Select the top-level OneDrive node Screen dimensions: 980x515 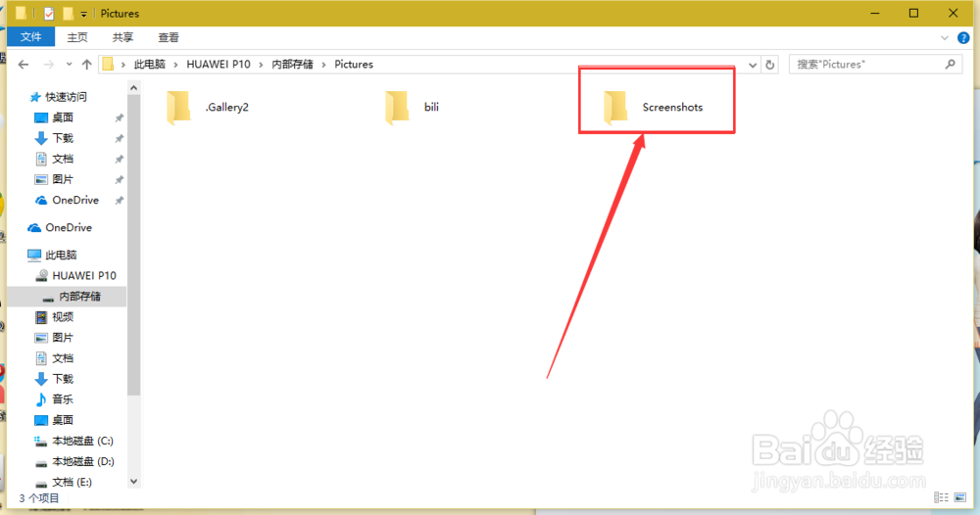(69, 227)
